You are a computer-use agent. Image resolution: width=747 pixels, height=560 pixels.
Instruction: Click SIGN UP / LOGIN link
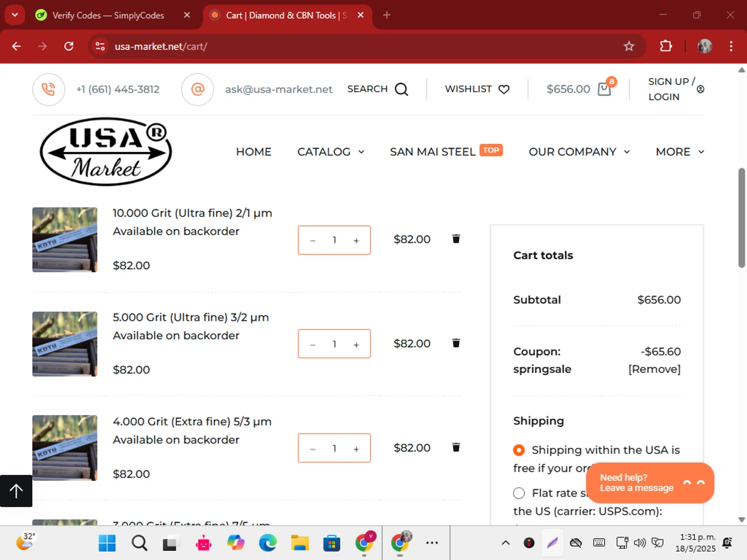click(671, 89)
